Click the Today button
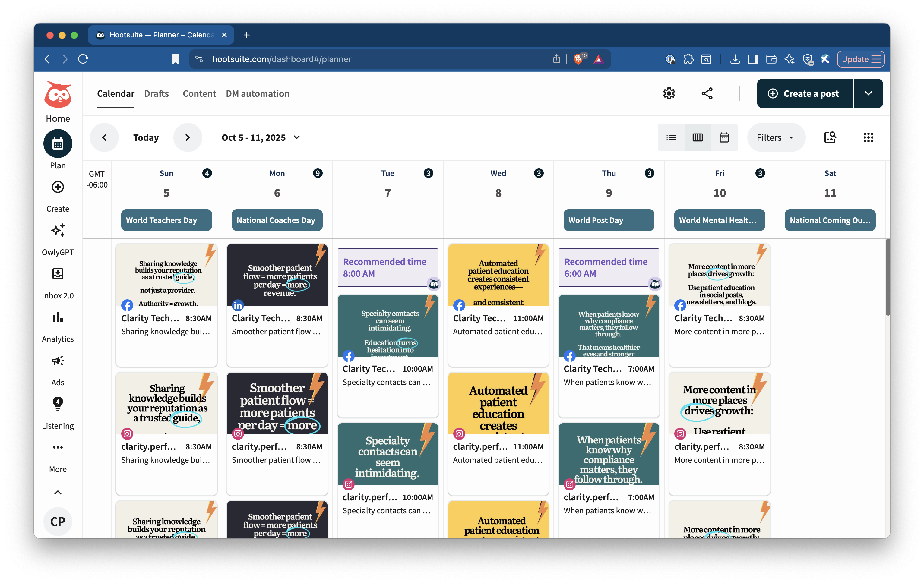 pos(146,137)
